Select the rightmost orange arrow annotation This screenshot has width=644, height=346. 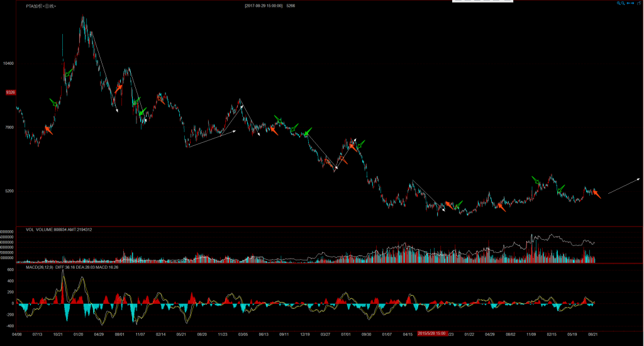(596, 194)
